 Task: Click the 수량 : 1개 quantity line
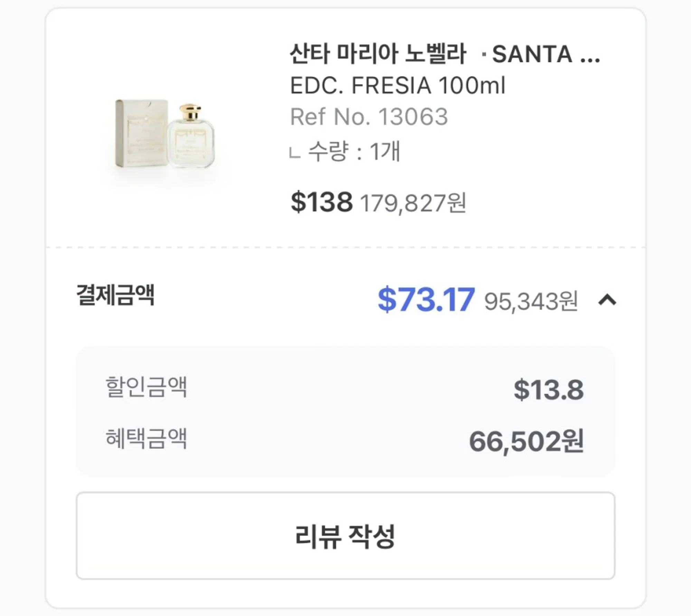click(x=354, y=151)
